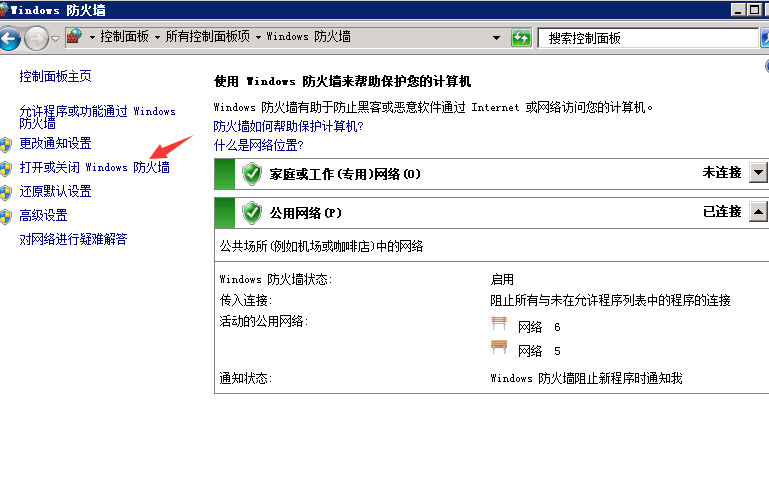
Task: Click shield icon beside 更改通知设置
Action: [x=6, y=145]
